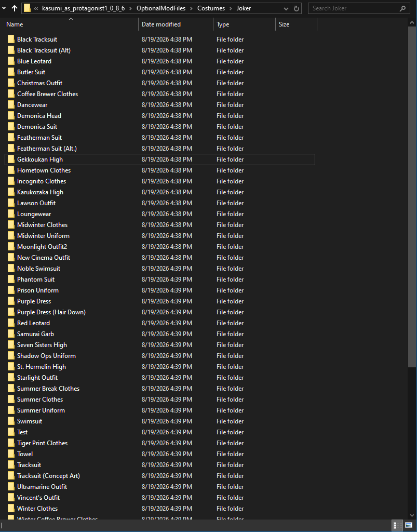Click the search magnifier icon

click(402, 8)
